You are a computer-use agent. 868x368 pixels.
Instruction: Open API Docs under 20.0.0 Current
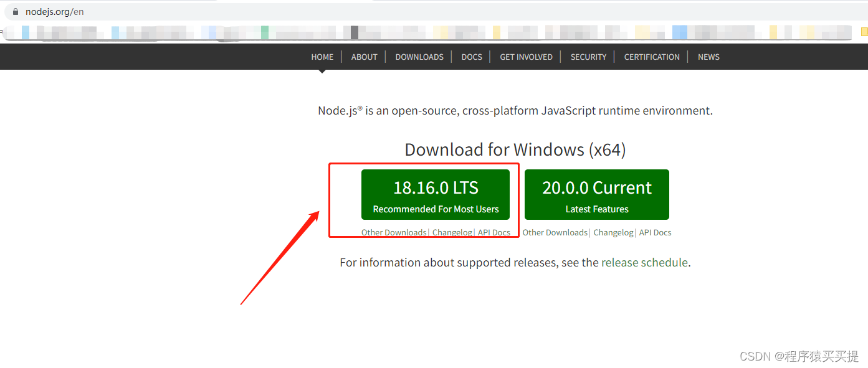point(656,232)
